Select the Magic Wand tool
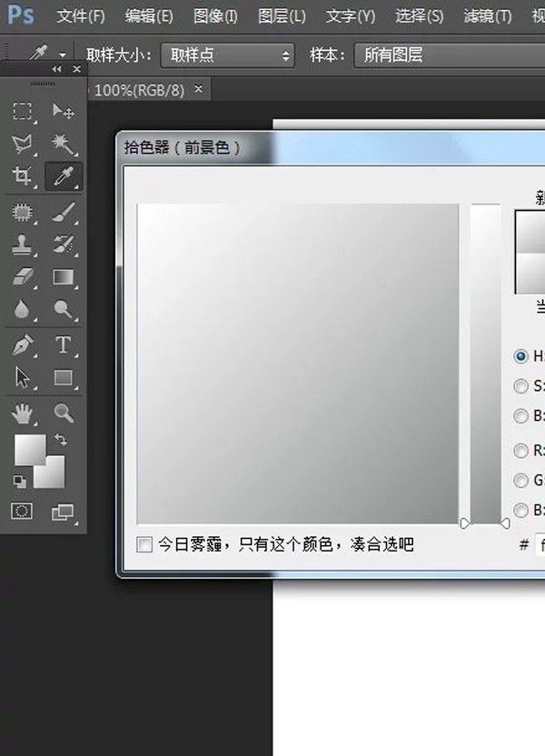Image resolution: width=545 pixels, height=756 pixels. (63, 144)
